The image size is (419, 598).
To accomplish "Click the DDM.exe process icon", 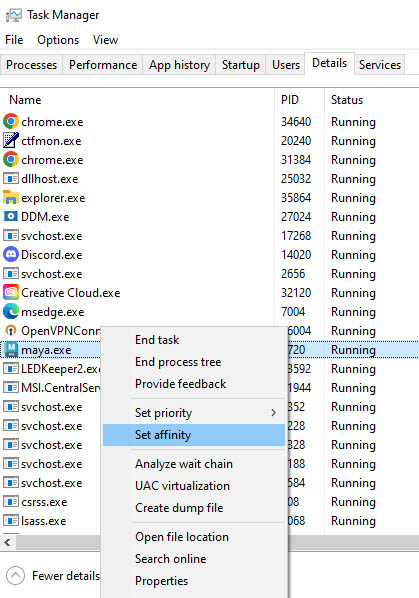I will [11, 217].
